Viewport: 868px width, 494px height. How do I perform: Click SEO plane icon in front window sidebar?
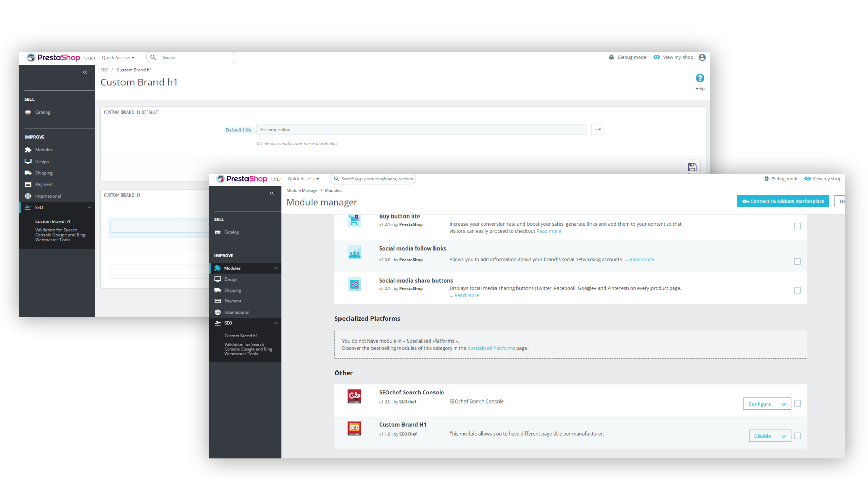tap(218, 323)
